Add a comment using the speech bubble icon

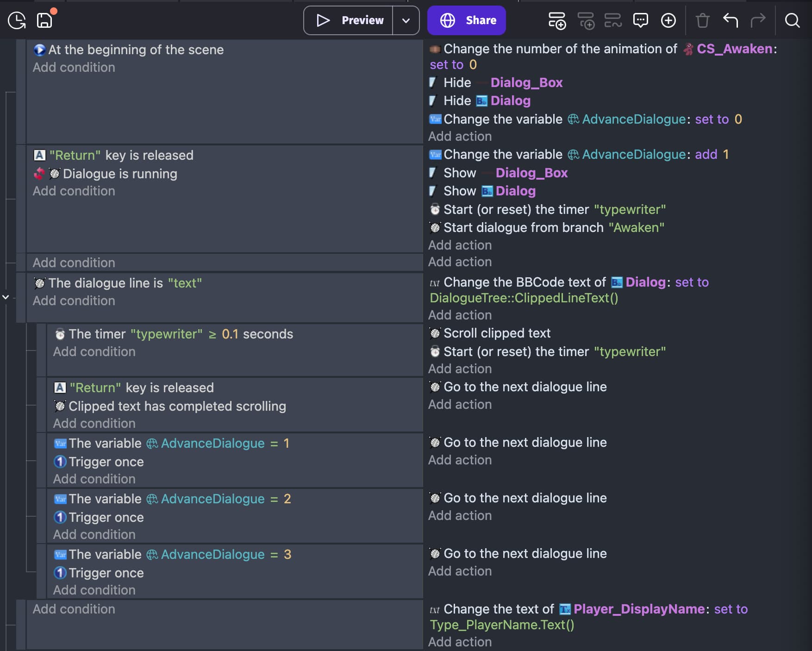tap(640, 20)
